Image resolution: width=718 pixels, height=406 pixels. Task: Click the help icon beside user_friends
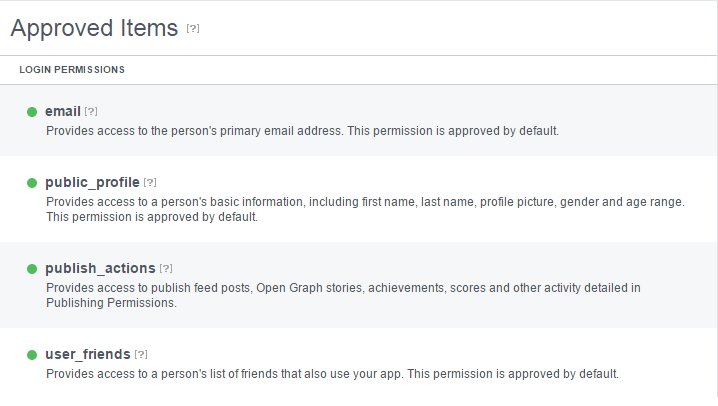click(141, 355)
